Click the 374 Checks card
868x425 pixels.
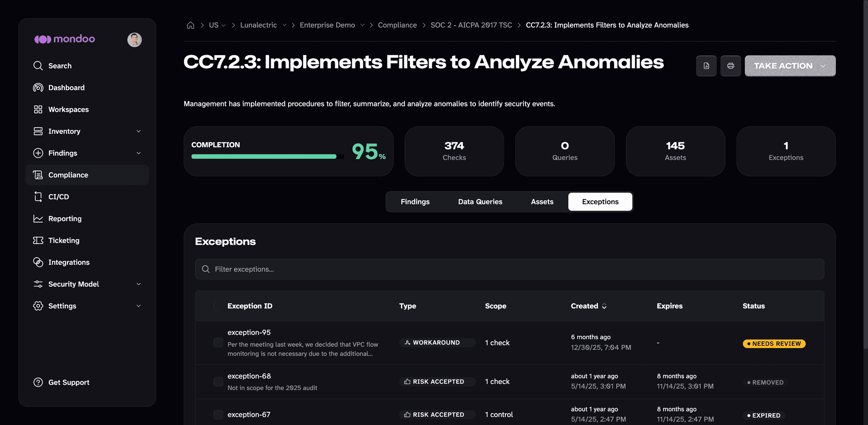(x=454, y=151)
